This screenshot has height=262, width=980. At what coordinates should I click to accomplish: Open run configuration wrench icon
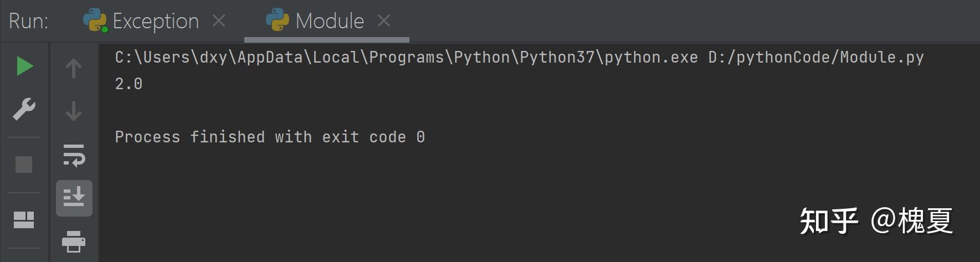[x=24, y=109]
